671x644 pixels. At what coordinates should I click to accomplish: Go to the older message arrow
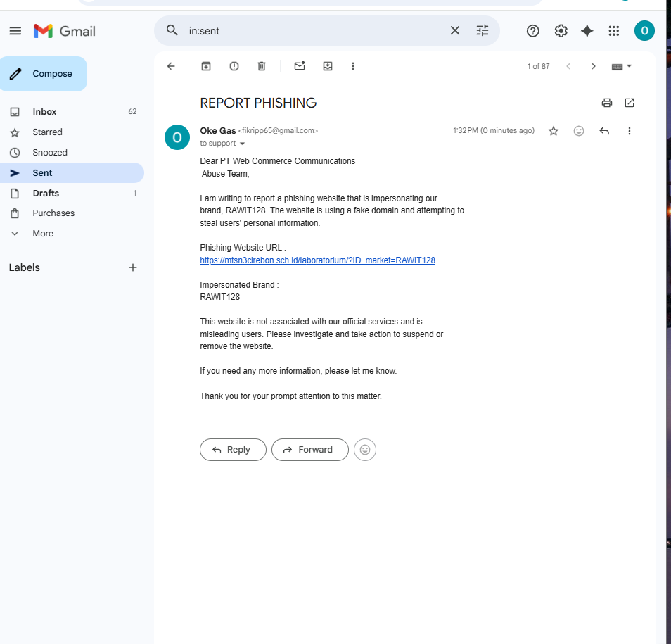tap(593, 66)
